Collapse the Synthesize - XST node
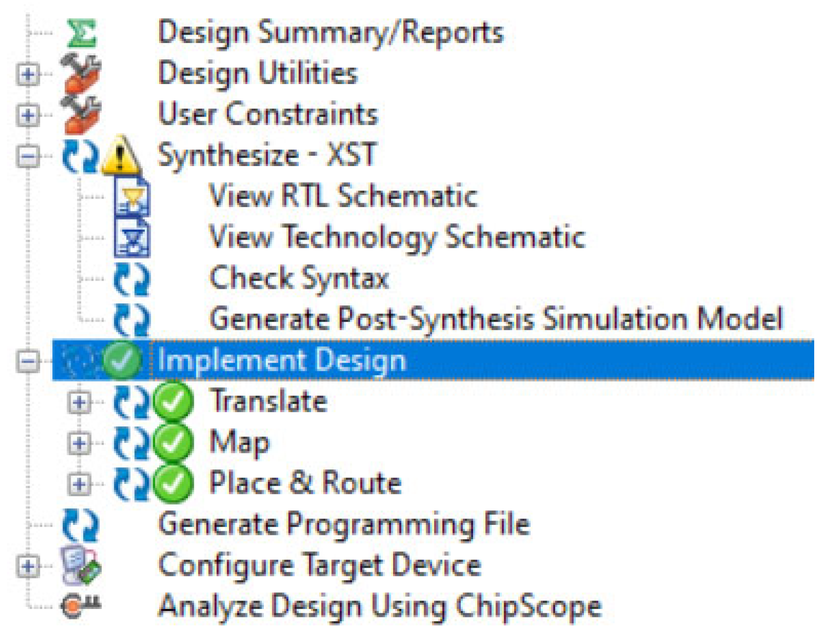This screenshot has height=644, width=833. coord(28,157)
